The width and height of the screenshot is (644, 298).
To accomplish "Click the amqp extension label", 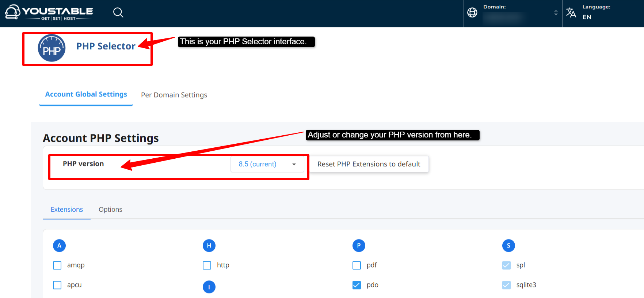I will (x=76, y=265).
